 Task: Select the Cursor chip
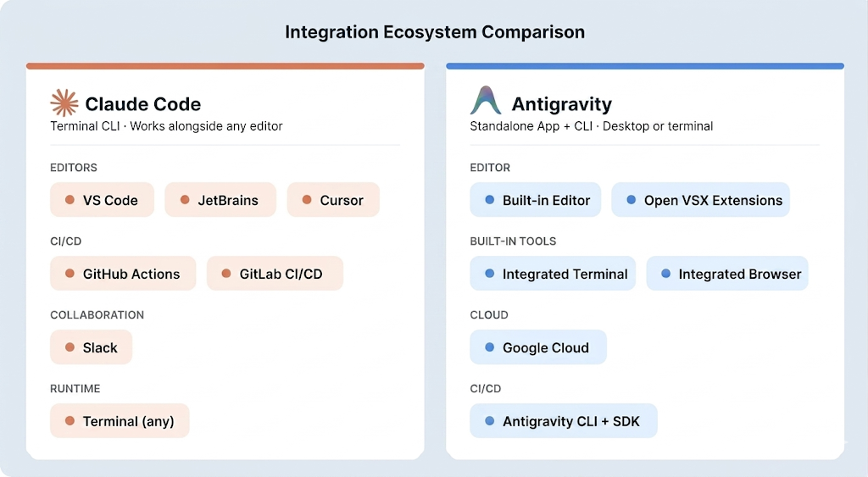click(333, 200)
